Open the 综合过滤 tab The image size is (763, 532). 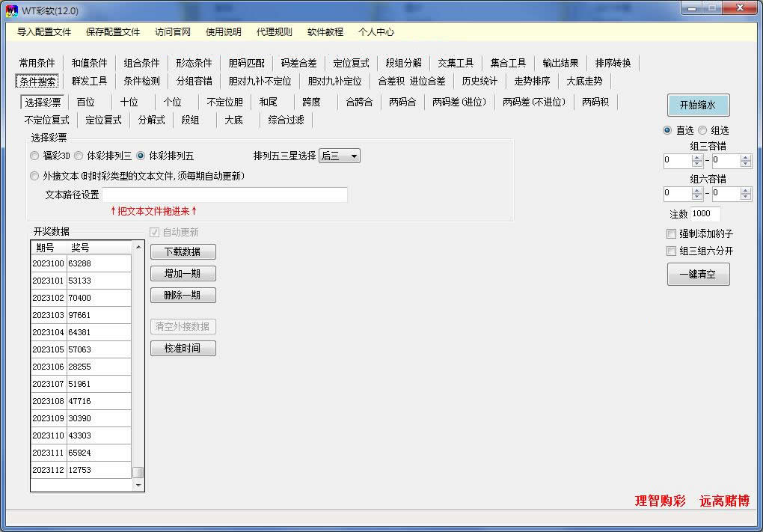click(285, 119)
